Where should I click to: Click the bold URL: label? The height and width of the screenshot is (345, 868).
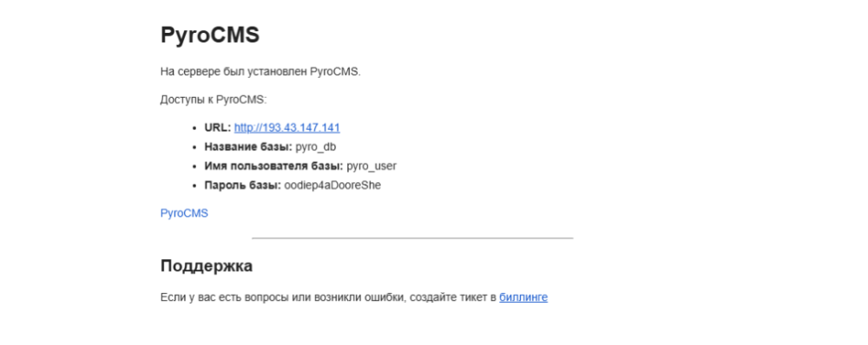click(x=218, y=127)
